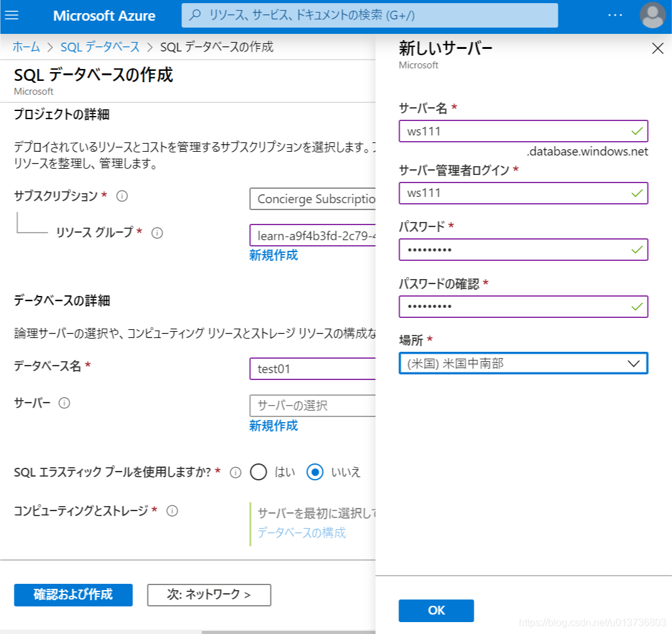This screenshot has height=634, width=672.
Task: Select はい for SQL elastic pool
Action: click(x=259, y=472)
